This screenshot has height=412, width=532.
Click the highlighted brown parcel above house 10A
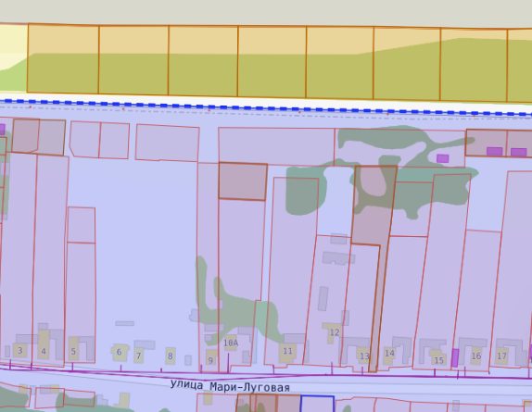click(x=243, y=181)
